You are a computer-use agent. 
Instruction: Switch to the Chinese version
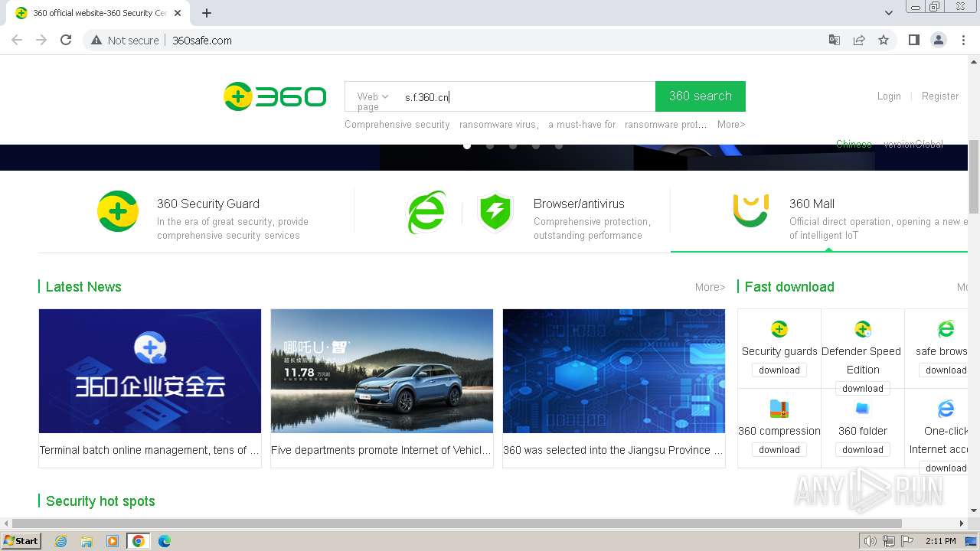pos(854,144)
